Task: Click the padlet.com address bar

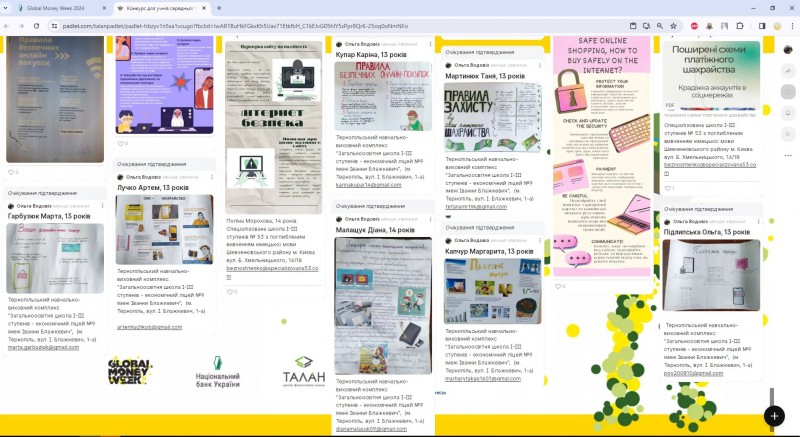Action: point(300,24)
